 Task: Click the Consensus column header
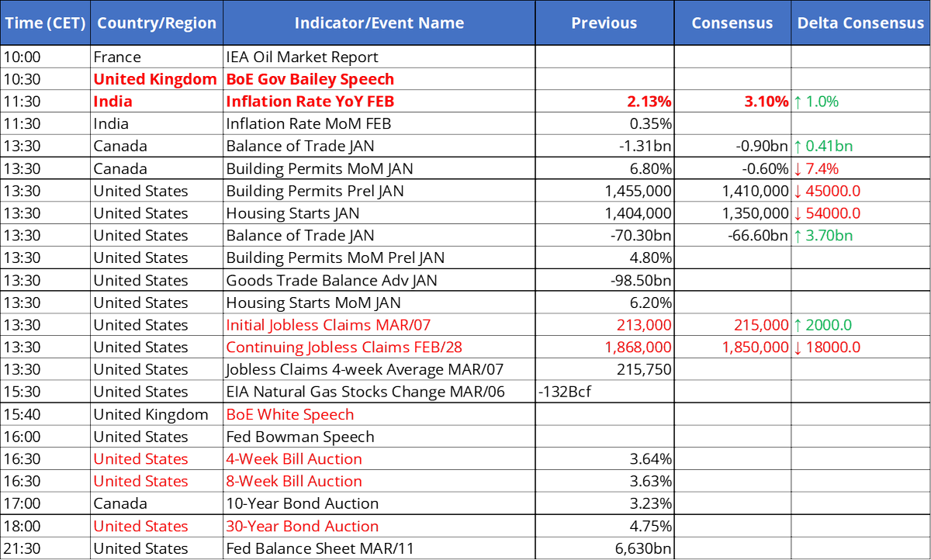click(x=732, y=22)
